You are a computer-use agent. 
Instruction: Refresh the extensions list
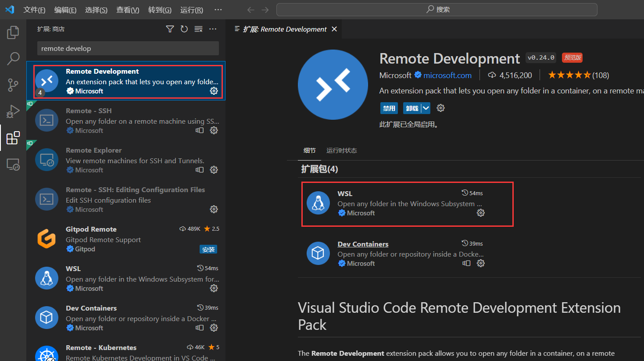(x=184, y=29)
